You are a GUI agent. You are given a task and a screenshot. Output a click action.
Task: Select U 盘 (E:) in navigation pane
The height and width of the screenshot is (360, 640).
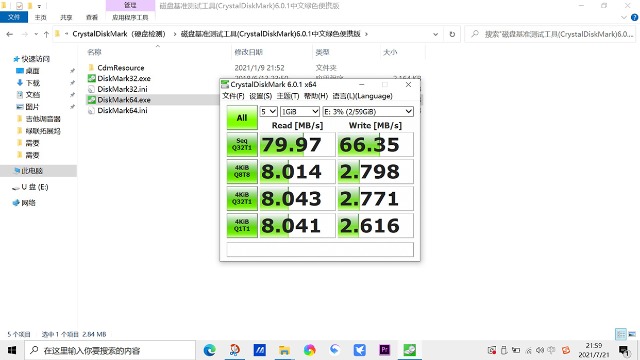tap(35, 187)
